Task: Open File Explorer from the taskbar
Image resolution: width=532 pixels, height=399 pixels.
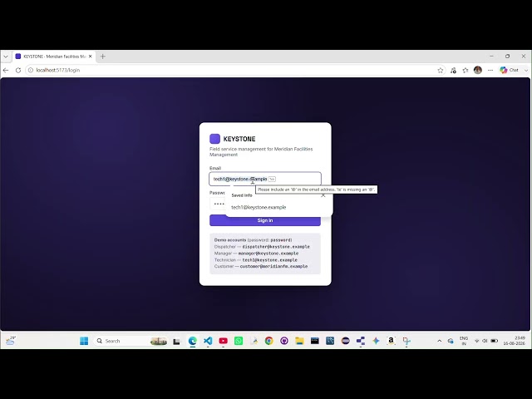Action: click(299, 341)
